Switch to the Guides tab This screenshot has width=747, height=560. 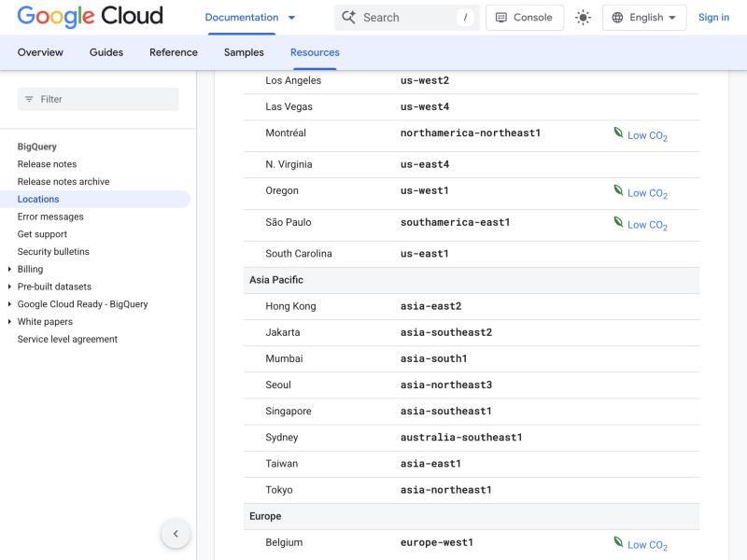click(x=106, y=52)
